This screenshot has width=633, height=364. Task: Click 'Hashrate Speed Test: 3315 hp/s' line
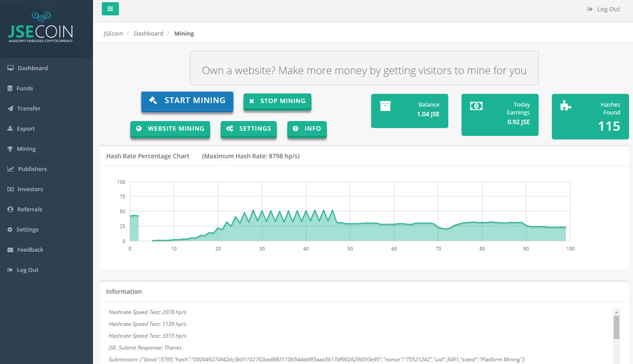tap(147, 336)
